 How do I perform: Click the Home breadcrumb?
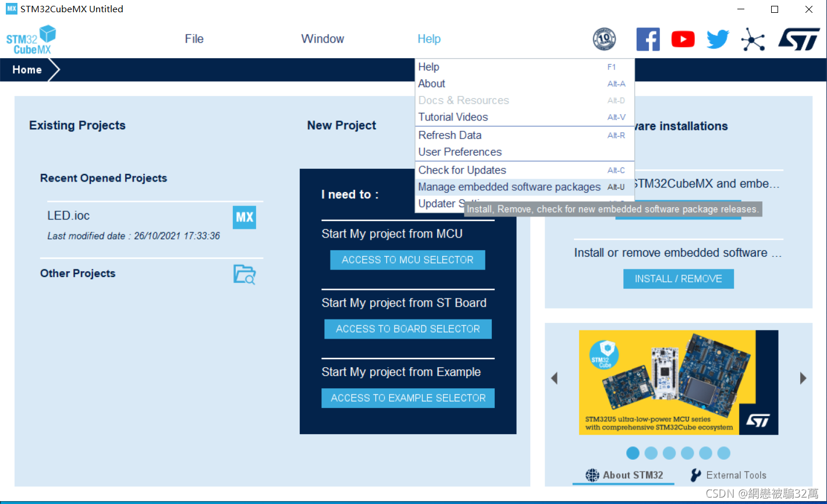tap(27, 70)
